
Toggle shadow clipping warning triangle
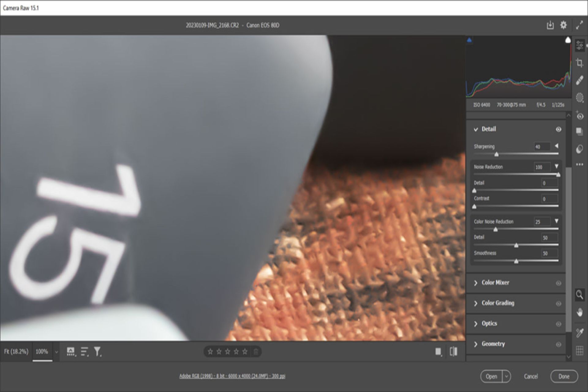pos(469,40)
